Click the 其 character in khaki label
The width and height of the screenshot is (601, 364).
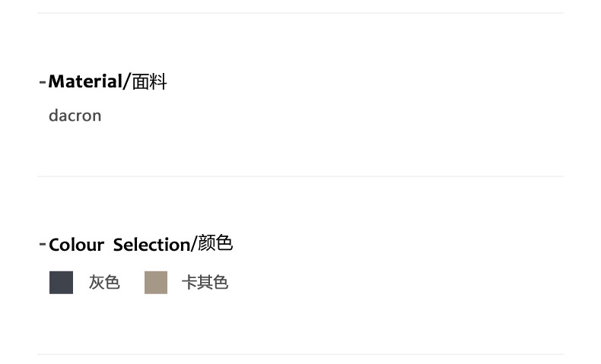point(205,283)
